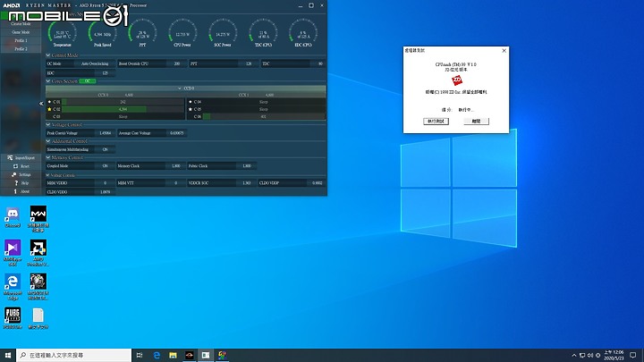Viewport: 644px width, 362px height.
Task: Select Creator Mode profile tab
Action: (21, 24)
